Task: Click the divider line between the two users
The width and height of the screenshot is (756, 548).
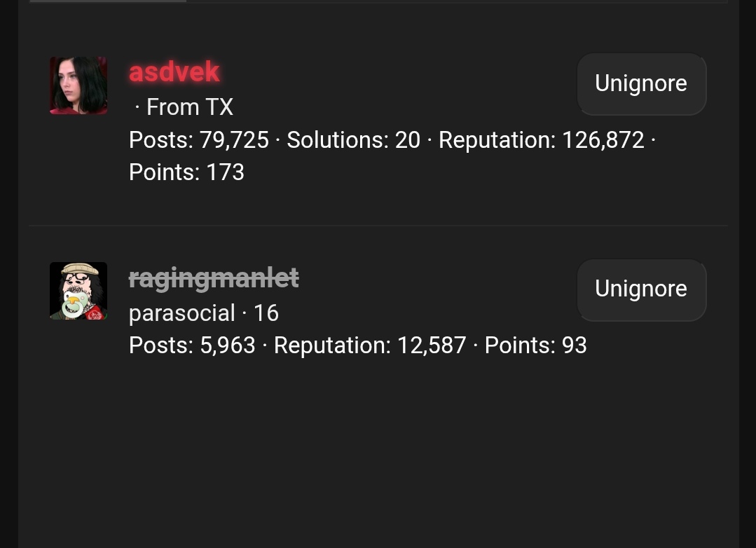Action: click(x=378, y=226)
